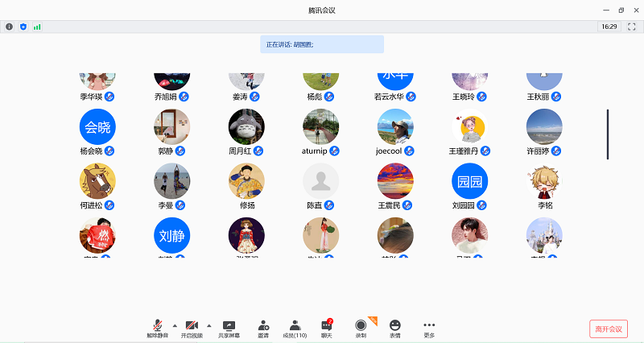Open the Members (成员) list
Image resolution: width=644 pixels, height=343 pixels.
pos(295,328)
